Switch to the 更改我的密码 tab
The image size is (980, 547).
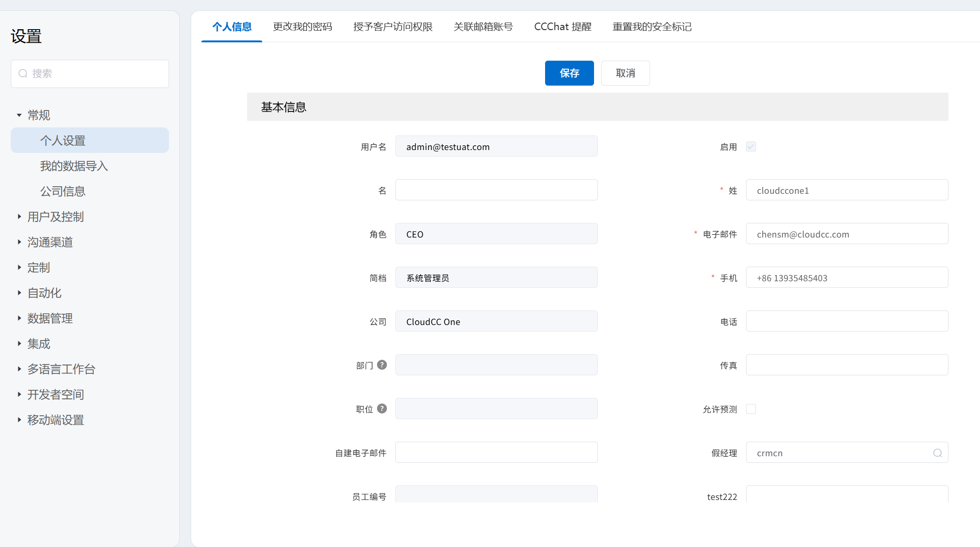302,27
